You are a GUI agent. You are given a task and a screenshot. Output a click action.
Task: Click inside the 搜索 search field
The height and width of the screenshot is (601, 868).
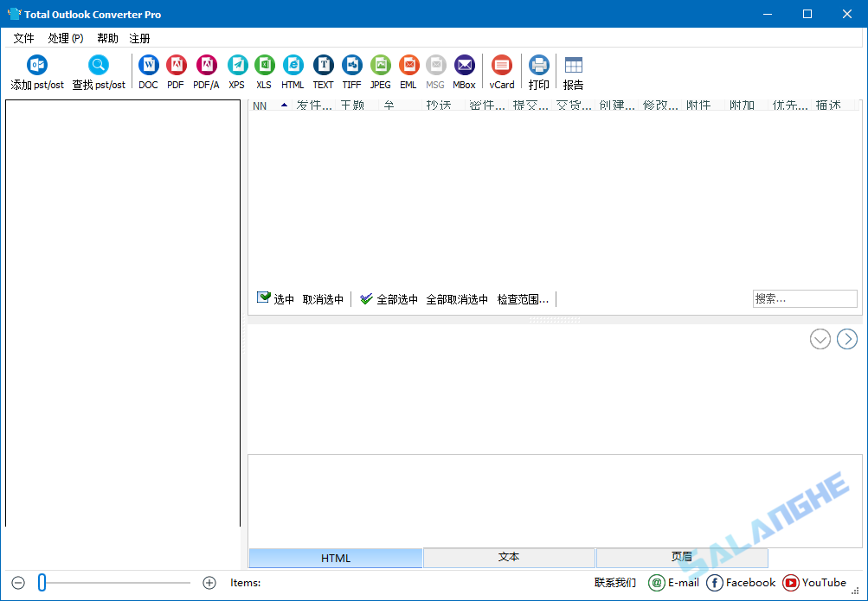tap(803, 297)
